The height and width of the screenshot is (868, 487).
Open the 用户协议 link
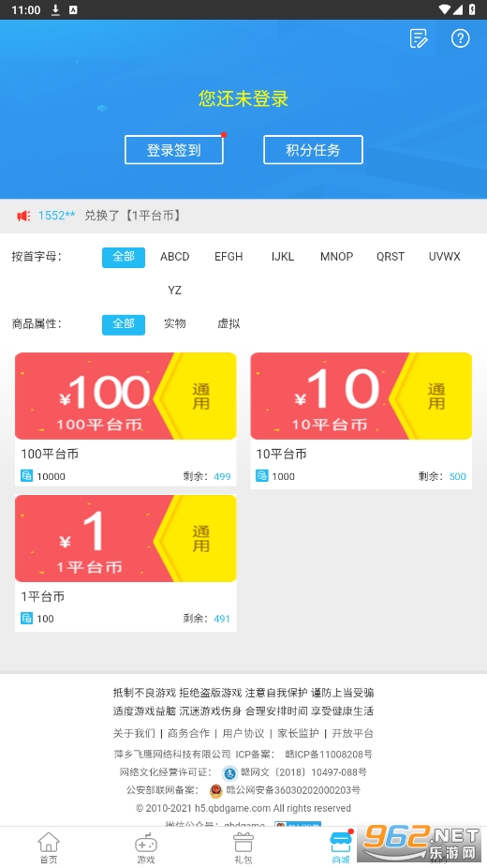pos(243,733)
